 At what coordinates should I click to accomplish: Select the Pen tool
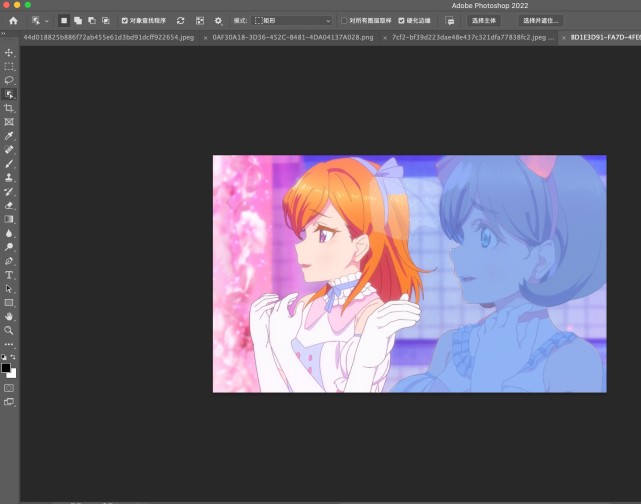click(x=9, y=261)
